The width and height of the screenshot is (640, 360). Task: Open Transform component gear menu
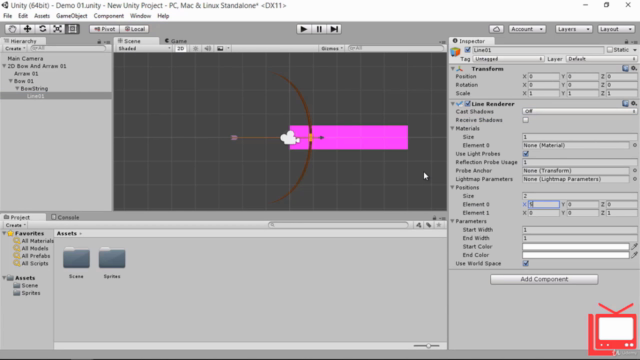pyautogui.click(x=633, y=69)
